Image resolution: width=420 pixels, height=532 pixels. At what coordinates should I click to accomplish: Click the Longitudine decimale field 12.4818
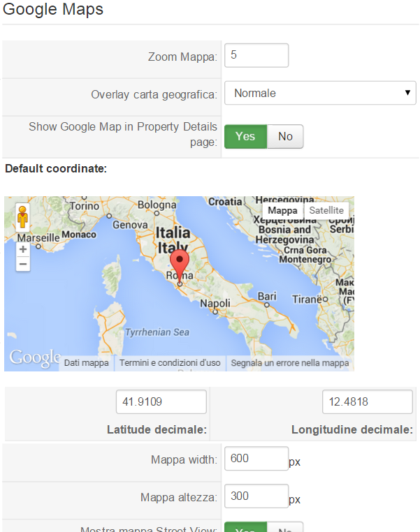click(368, 401)
